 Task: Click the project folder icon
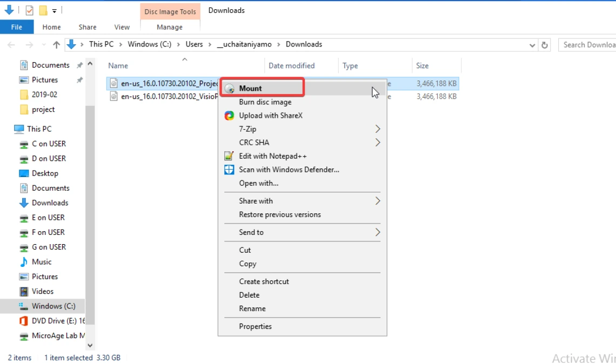[x=24, y=109]
